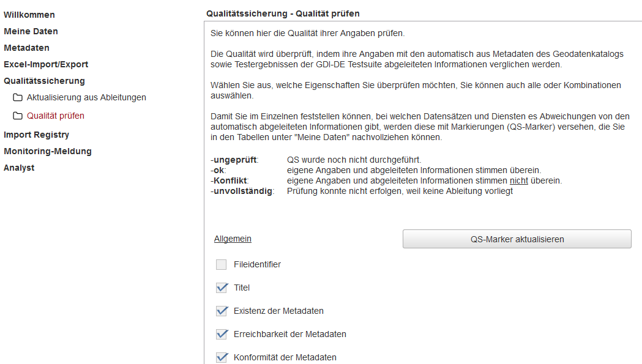Click folder icon beside Qualität prüfen

click(18, 116)
